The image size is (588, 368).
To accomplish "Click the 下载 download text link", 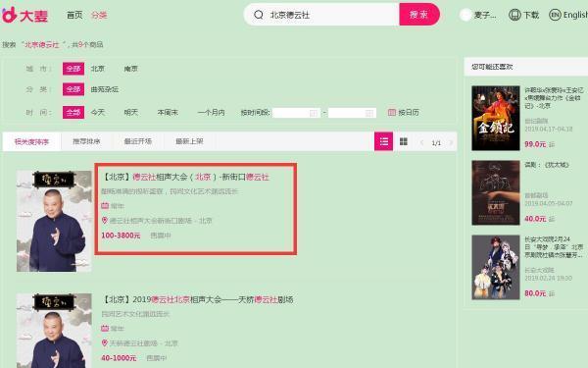I will click(531, 15).
